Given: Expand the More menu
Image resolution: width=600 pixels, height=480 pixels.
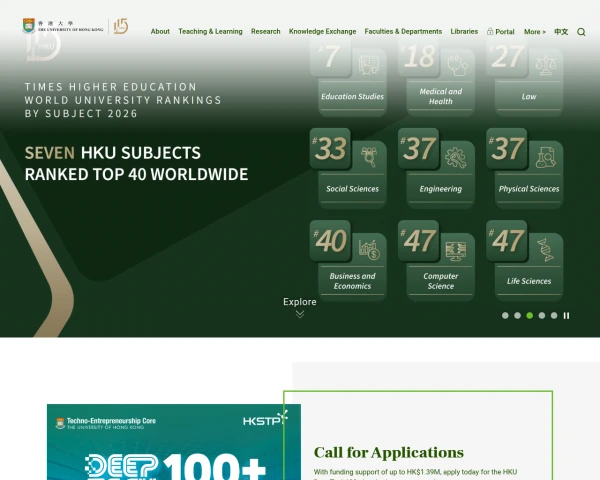Looking at the screenshot, I should 535,32.
